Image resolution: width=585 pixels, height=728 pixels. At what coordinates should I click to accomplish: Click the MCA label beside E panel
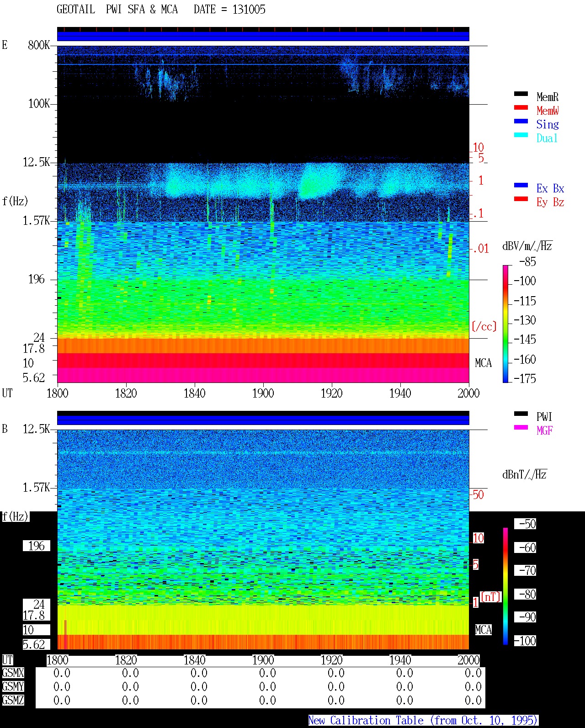(483, 363)
